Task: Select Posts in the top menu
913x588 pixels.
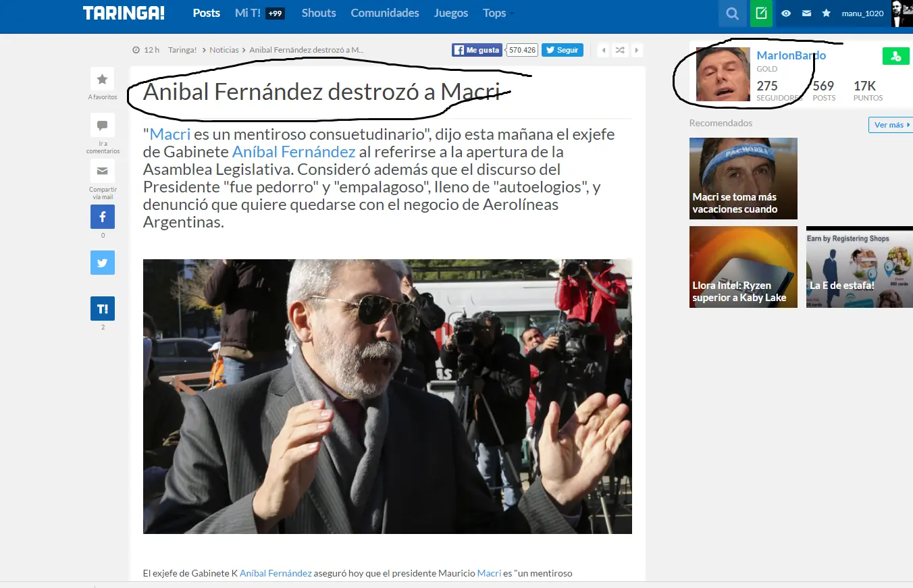Action: pos(206,13)
